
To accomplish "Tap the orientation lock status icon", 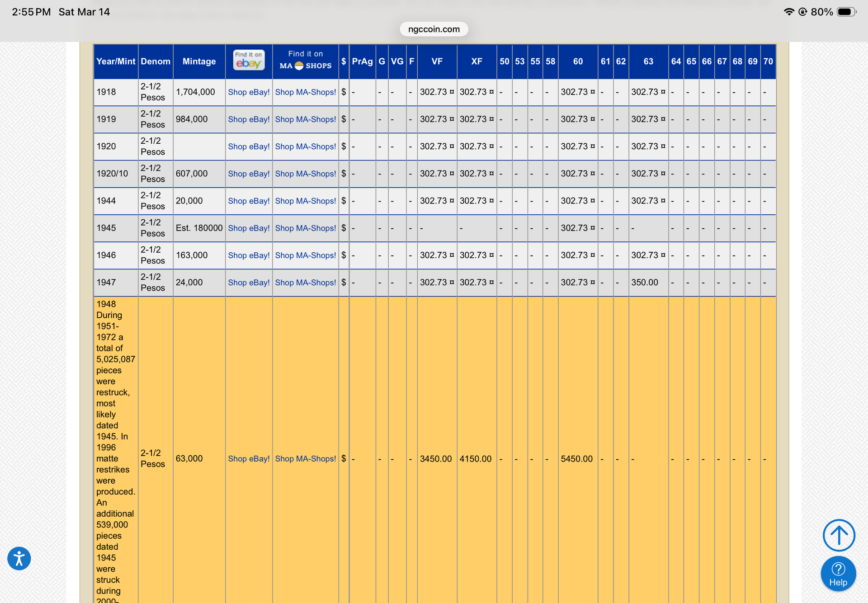I will tap(803, 12).
